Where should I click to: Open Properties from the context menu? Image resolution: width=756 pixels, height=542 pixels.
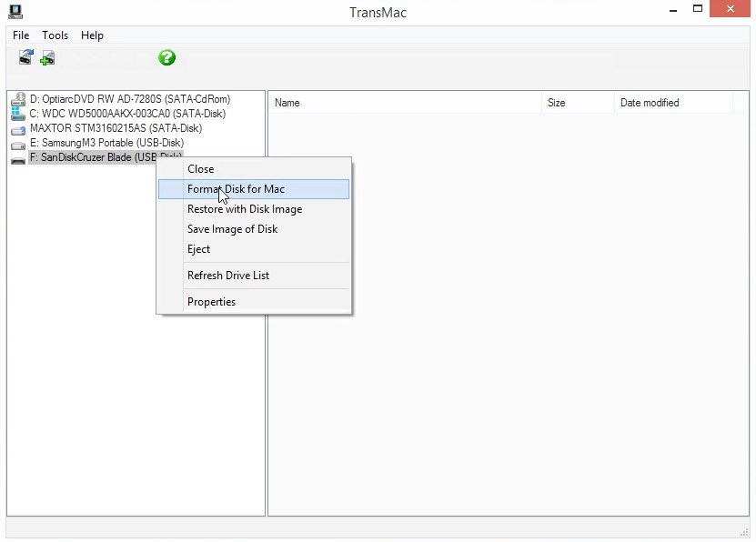click(x=254, y=302)
